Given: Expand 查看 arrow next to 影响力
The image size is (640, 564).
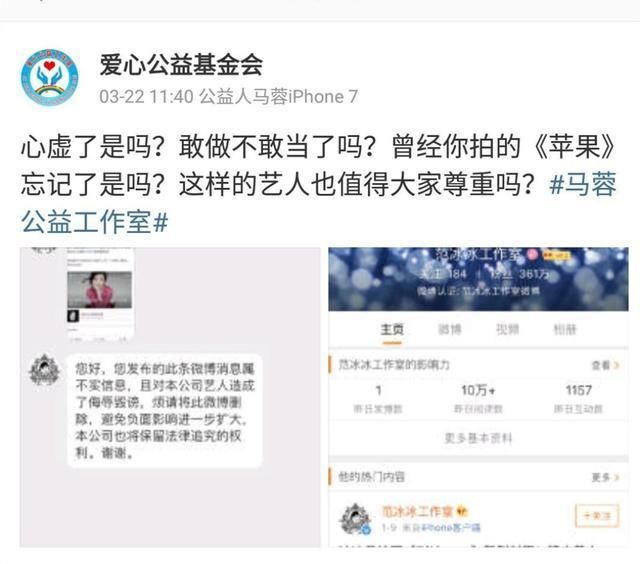Looking at the screenshot, I should (x=606, y=365).
